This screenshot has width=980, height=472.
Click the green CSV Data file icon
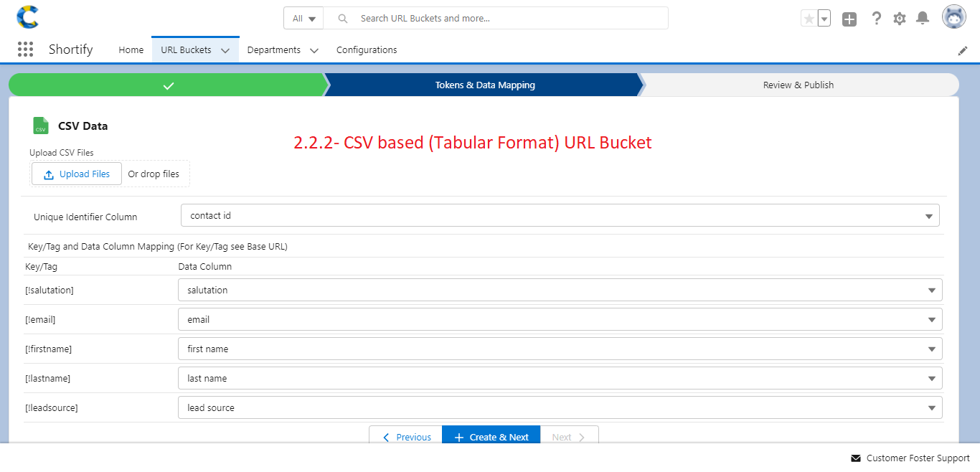click(x=40, y=124)
